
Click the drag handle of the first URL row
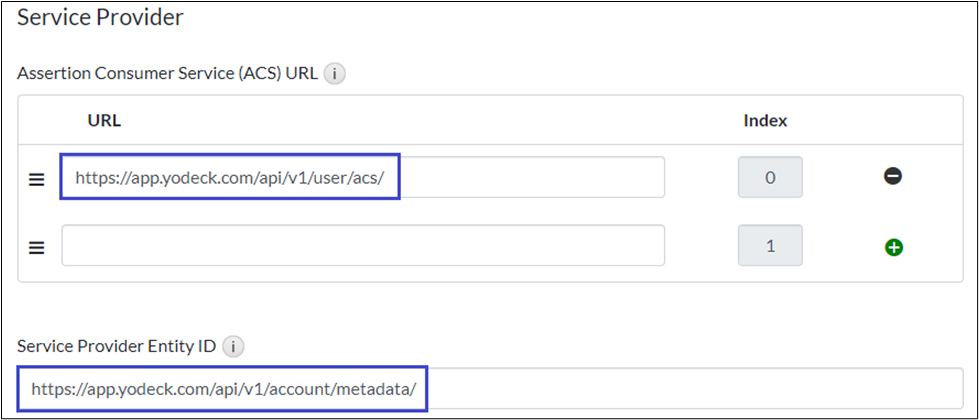pyautogui.click(x=36, y=179)
